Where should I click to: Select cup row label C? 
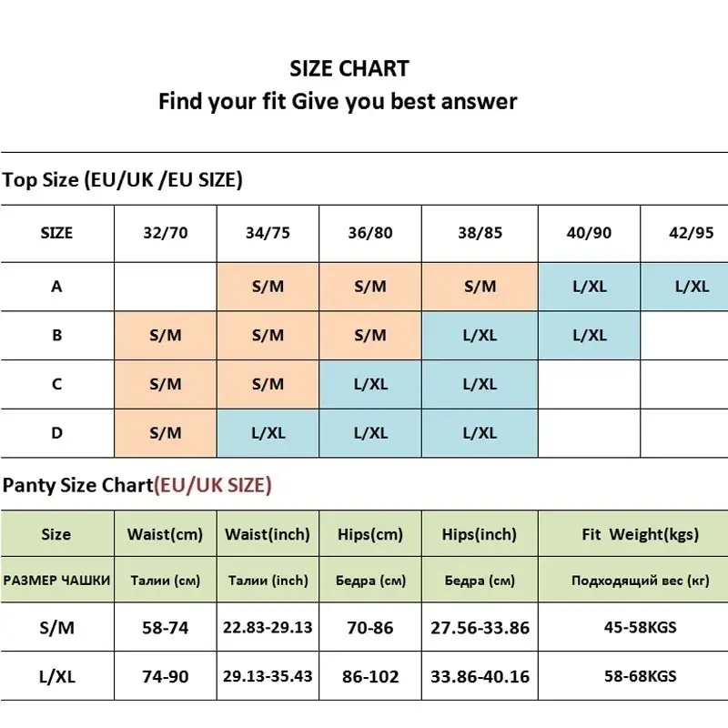56,384
